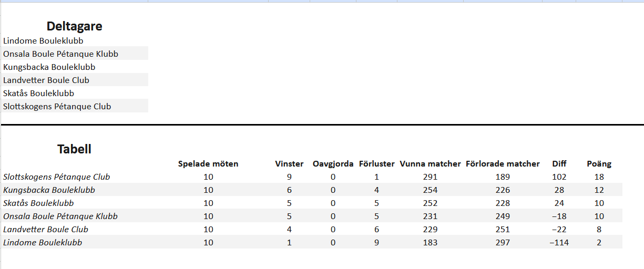This screenshot has height=269, width=644.
Task: Click Landvetter Boule Club's Förlorade matcher value 251
Action: tap(503, 229)
